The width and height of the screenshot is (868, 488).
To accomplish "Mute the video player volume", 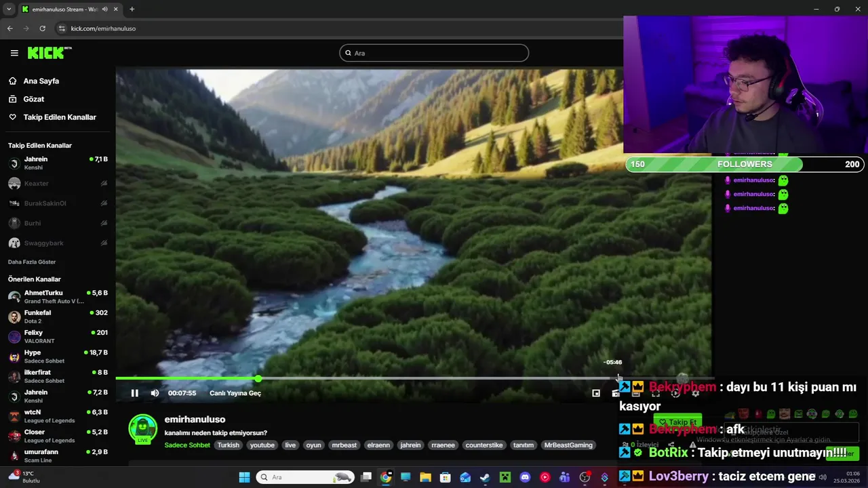I will pyautogui.click(x=155, y=393).
